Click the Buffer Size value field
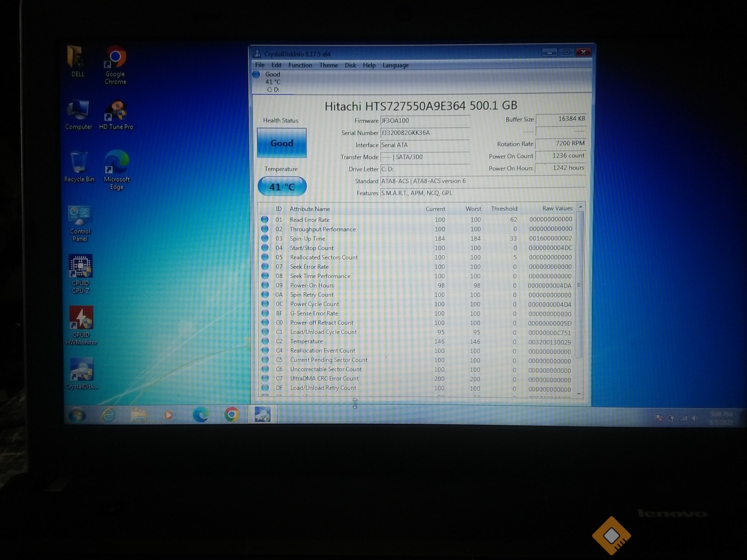Screen dimensions: 747x560 tap(561, 119)
